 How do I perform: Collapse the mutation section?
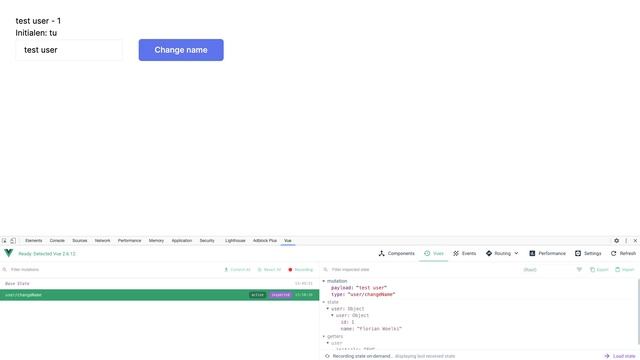coord(324,281)
